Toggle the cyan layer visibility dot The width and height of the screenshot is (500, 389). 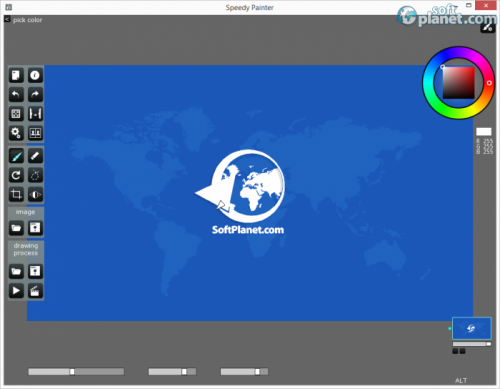[x=449, y=328]
